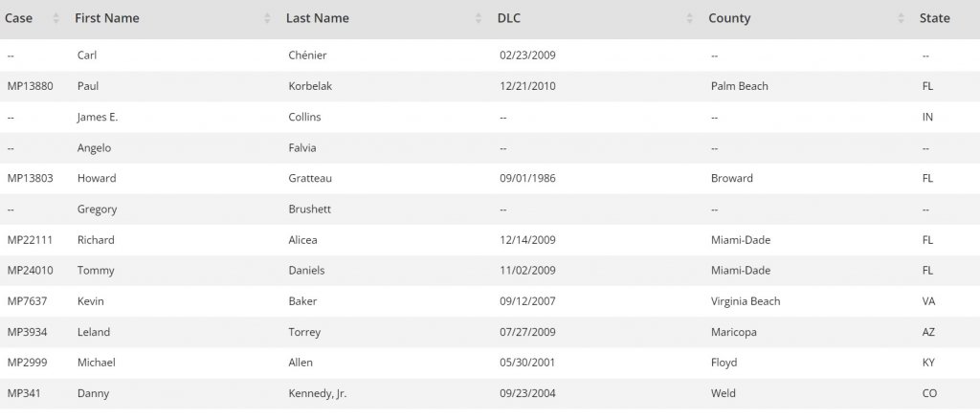
Task: Open case MP7637 row
Action: [26, 301]
